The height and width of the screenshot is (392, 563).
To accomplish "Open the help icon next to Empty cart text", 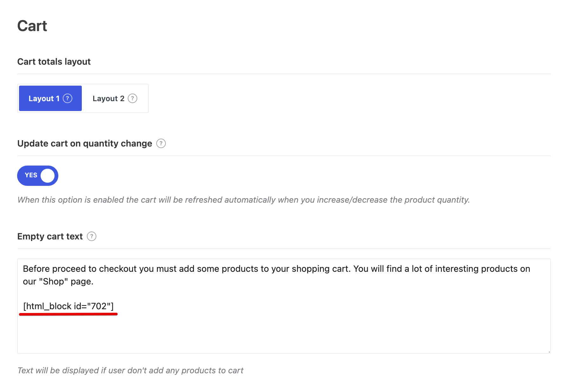I will point(92,236).
